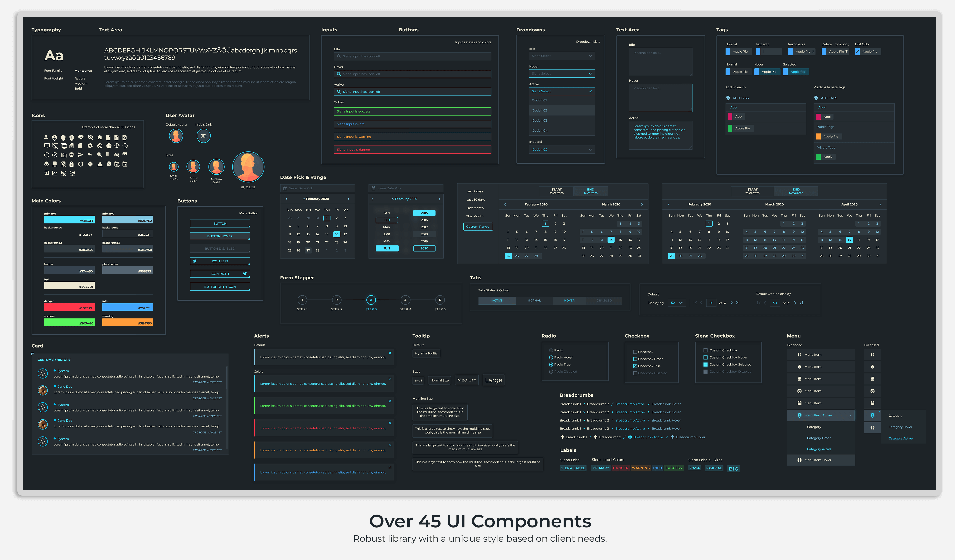Open the Displaying 50 page-size dropdown
955x560 pixels.
coord(676,303)
